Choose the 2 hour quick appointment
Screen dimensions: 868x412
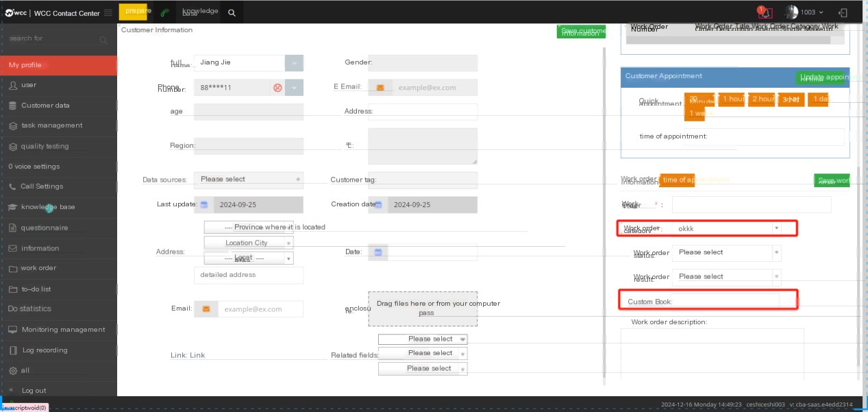tap(762, 99)
